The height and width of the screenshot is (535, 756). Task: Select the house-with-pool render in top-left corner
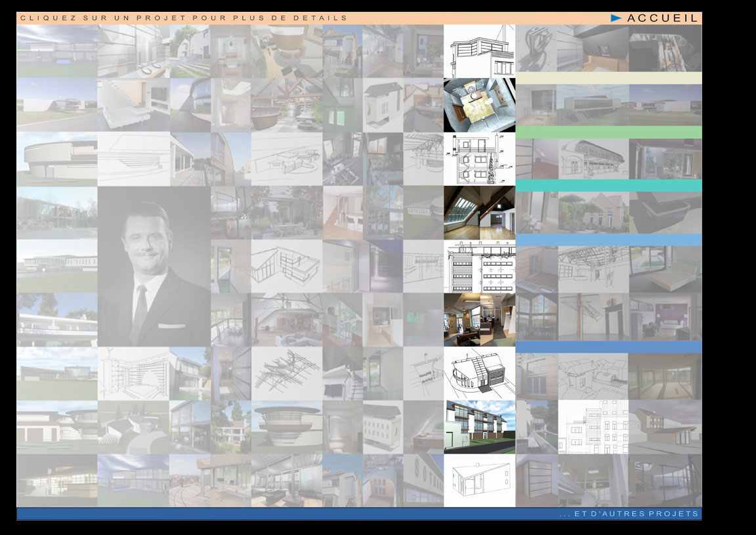pyautogui.click(x=57, y=51)
